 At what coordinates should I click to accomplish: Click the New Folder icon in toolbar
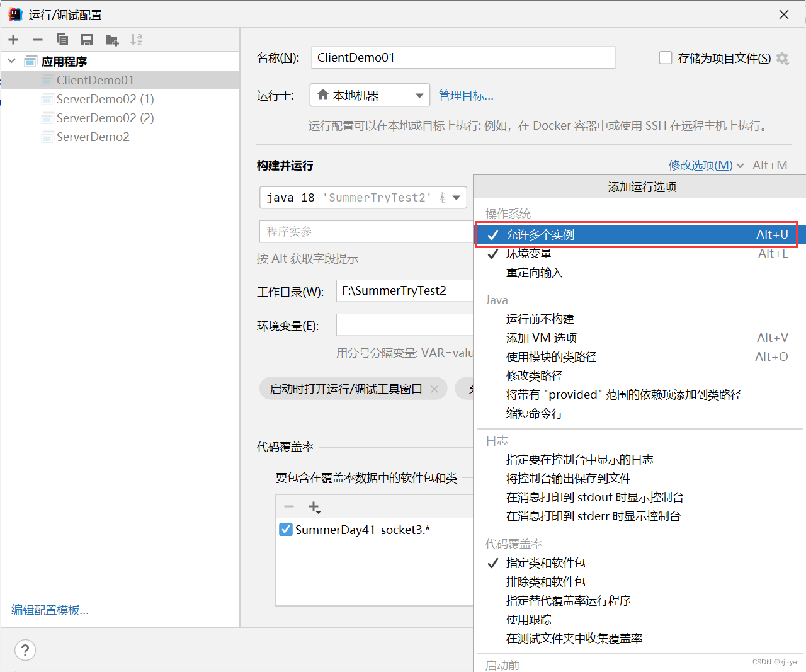[x=111, y=40]
